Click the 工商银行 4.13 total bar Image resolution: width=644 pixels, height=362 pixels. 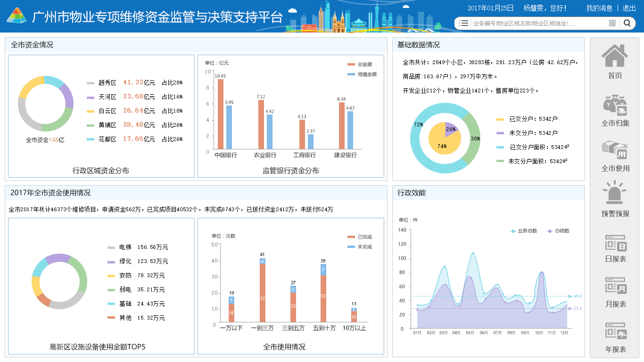(302, 134)
